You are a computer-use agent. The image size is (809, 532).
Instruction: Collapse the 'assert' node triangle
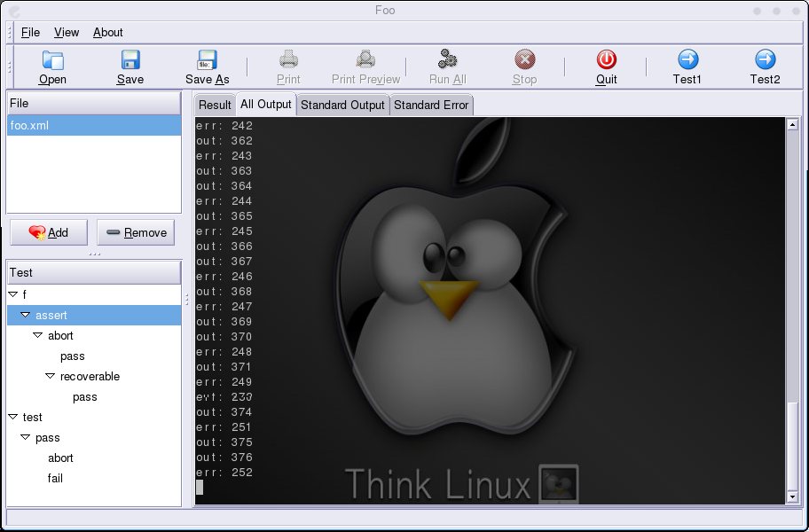pyautogui.click(x=25, y=315)
